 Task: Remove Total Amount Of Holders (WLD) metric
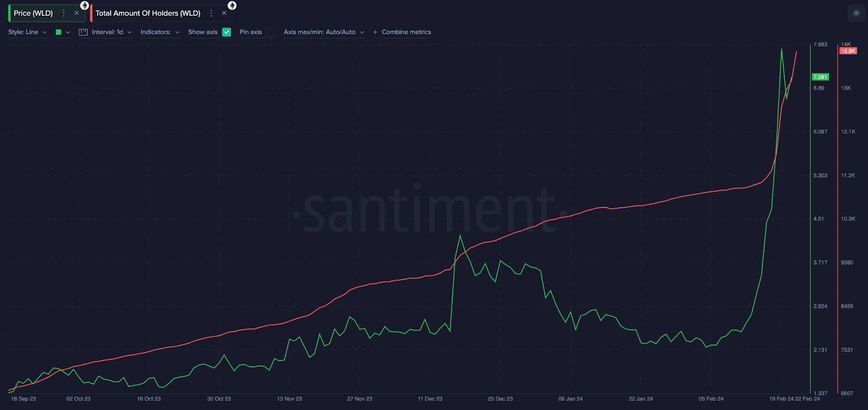click(x=224, y=13)
